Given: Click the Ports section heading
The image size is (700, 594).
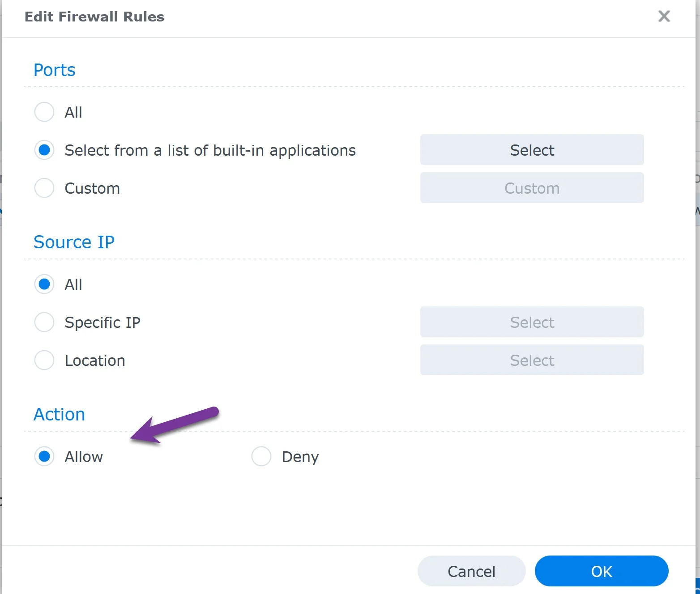Looking at the screenshot, I should pyautogui.click(x=54, y=70).
